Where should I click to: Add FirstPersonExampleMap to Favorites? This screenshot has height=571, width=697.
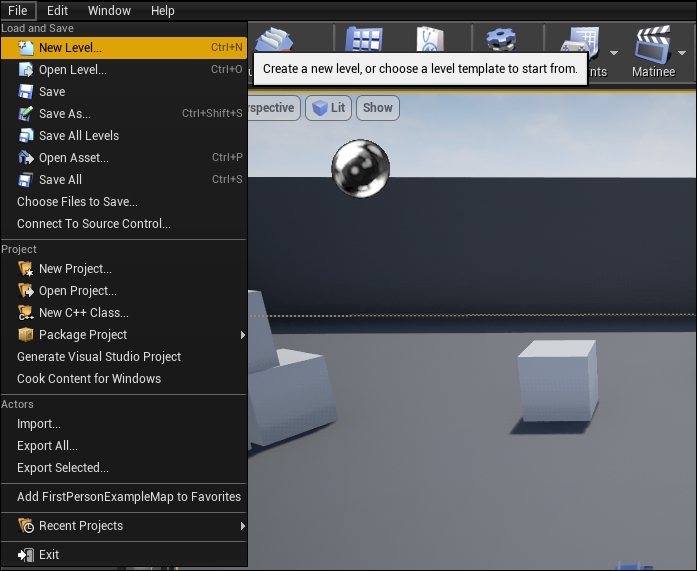(x=128, y=497)
